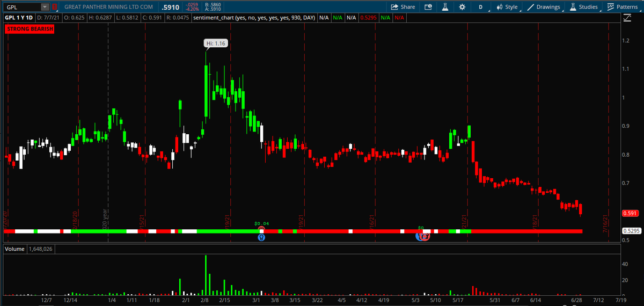
Task: Click the tallest volume bar near 2/8
Action: (206, 275)
